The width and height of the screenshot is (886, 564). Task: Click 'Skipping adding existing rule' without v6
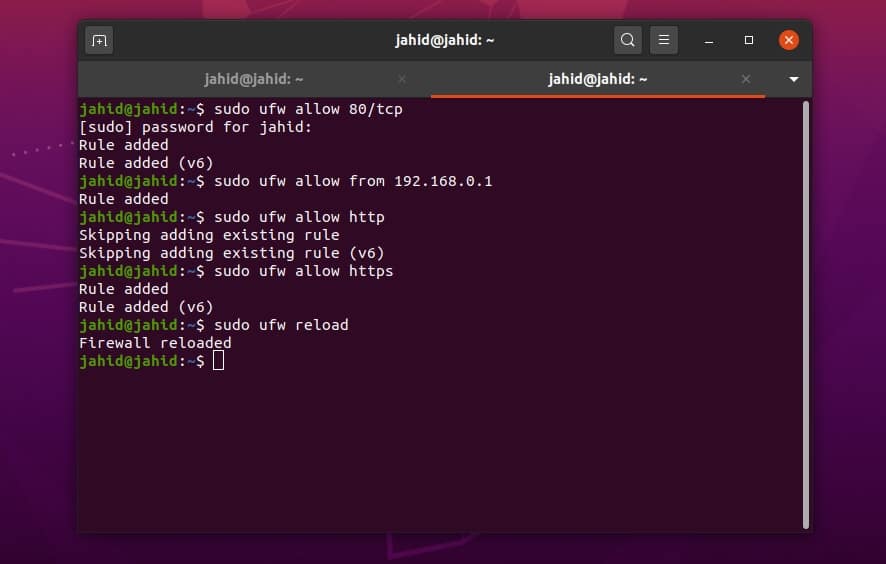pyautogui.click(x=209, y=235)
